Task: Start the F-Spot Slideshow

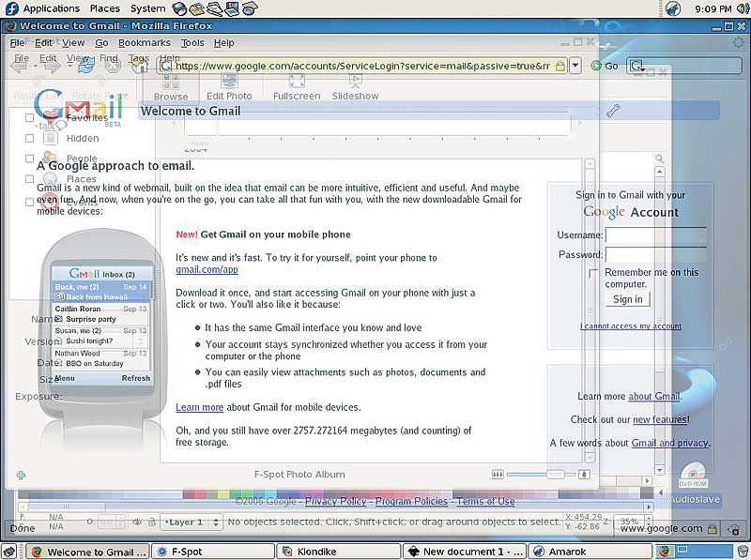Action: [356, 86]
